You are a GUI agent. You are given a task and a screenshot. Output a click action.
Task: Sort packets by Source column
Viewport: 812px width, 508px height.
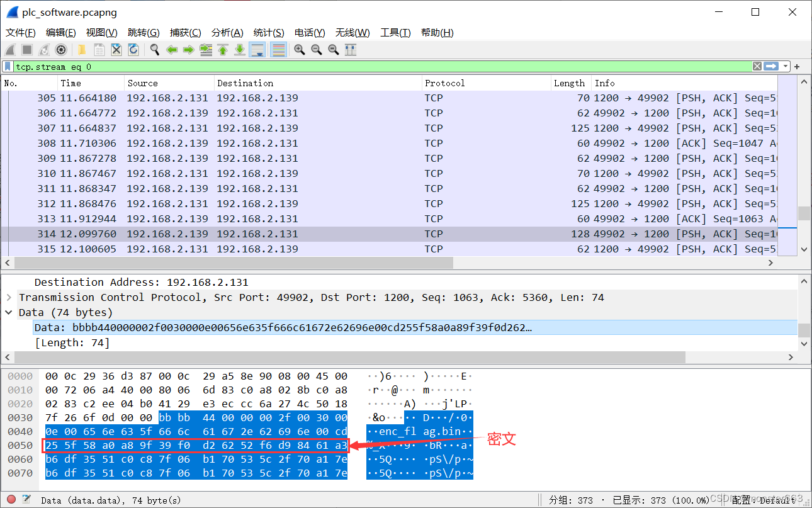click(x=169, y=83)
